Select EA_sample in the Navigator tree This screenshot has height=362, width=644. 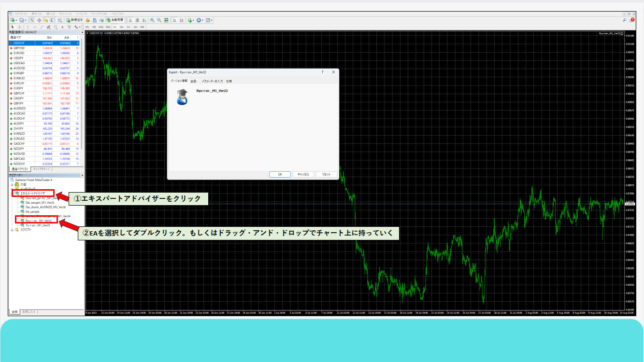click(x=32, y=211)
